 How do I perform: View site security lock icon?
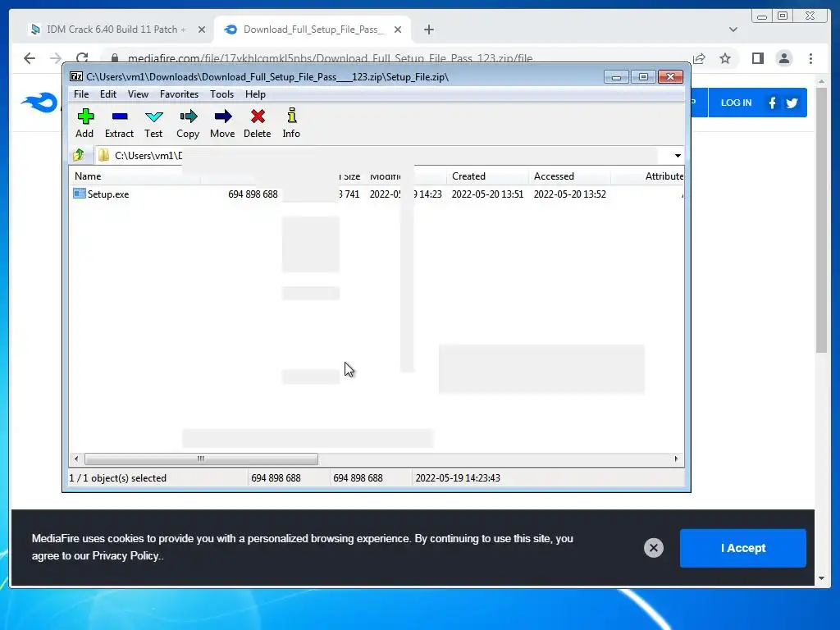click(x=114, y=58)
